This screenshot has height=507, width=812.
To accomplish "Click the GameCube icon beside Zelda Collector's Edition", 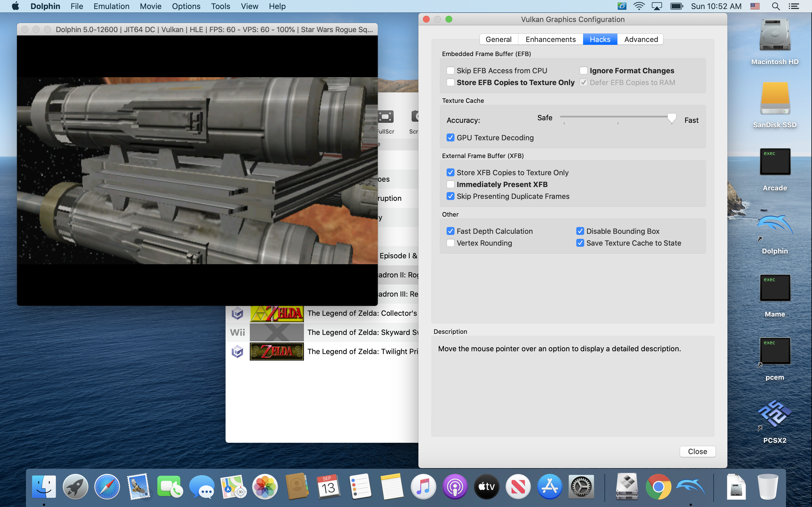I will coord(237,313).
